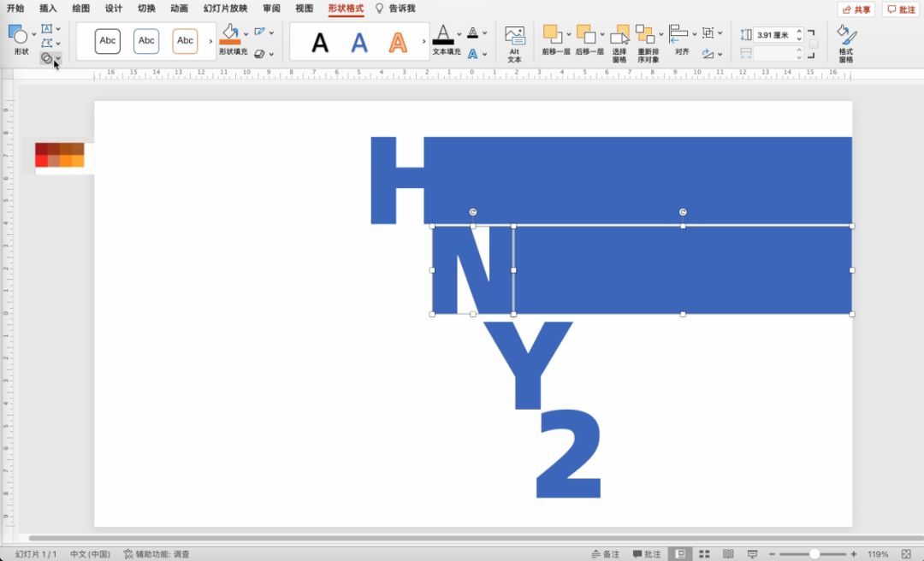Click the 批注 button at top right
Screen dimensions: 924x561
901,9
